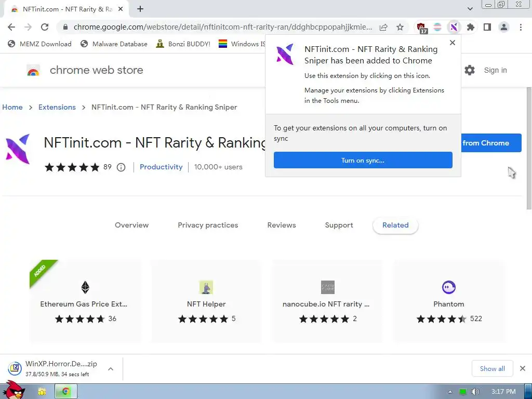Open the Extensions puzzle piece menu
Screen dimensions: 532x399
pos(471,27)
